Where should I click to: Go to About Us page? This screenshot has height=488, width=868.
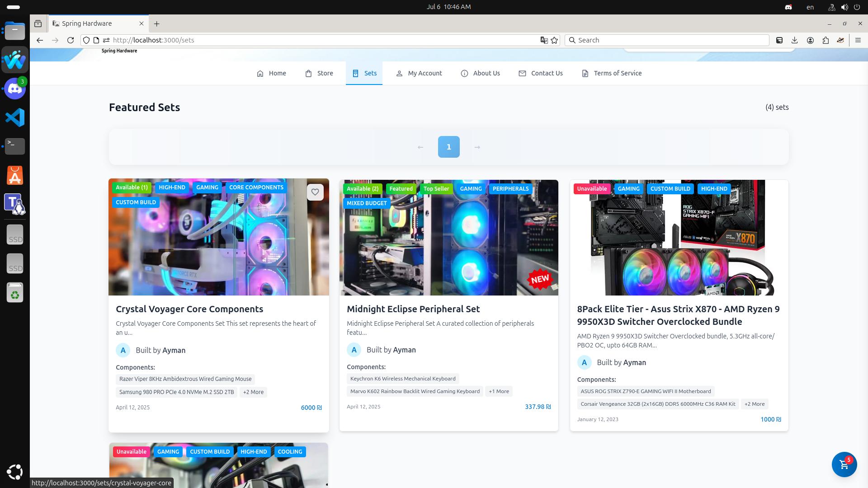click(480, 73)
